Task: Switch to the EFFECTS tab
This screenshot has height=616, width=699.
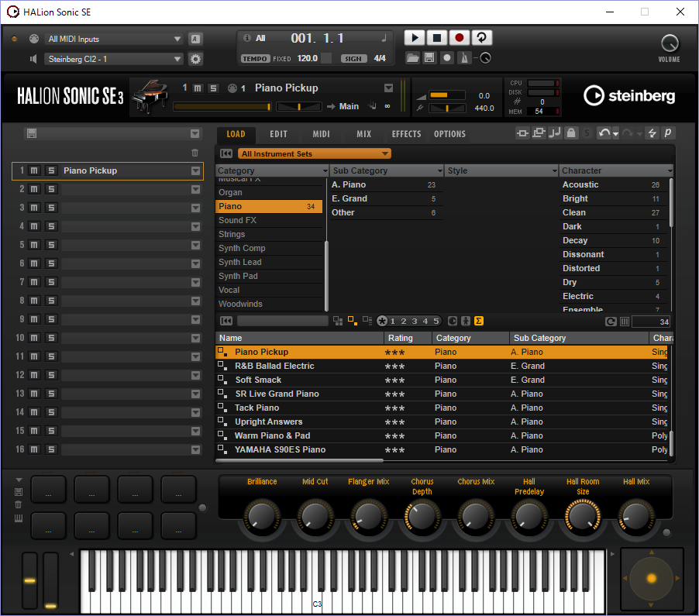Action: [x=406, y=133]
